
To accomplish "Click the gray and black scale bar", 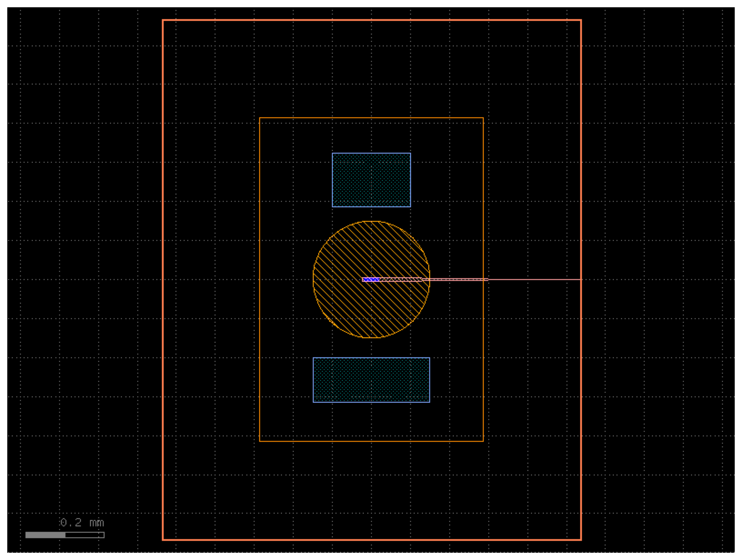I will 65,535.
